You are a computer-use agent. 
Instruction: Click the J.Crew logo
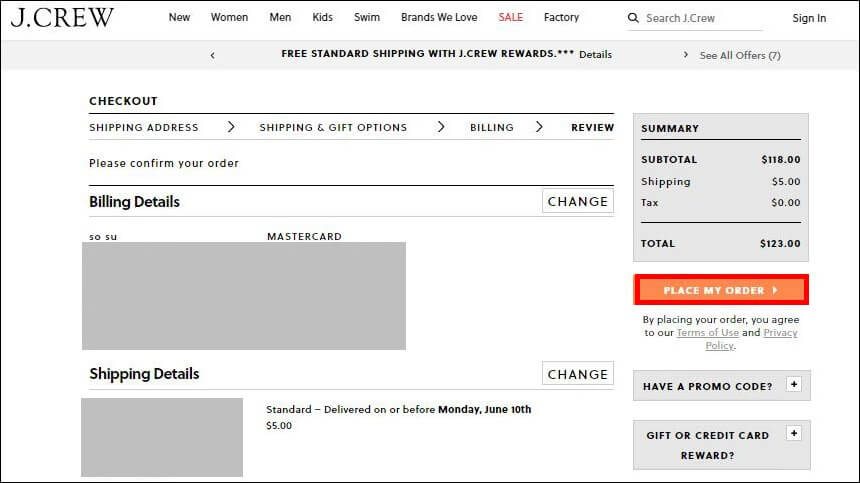(62, 18)
